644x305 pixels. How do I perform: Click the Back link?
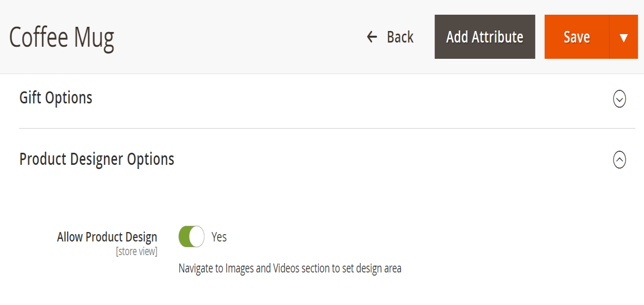pyautogui.click(x=399, y=37)
